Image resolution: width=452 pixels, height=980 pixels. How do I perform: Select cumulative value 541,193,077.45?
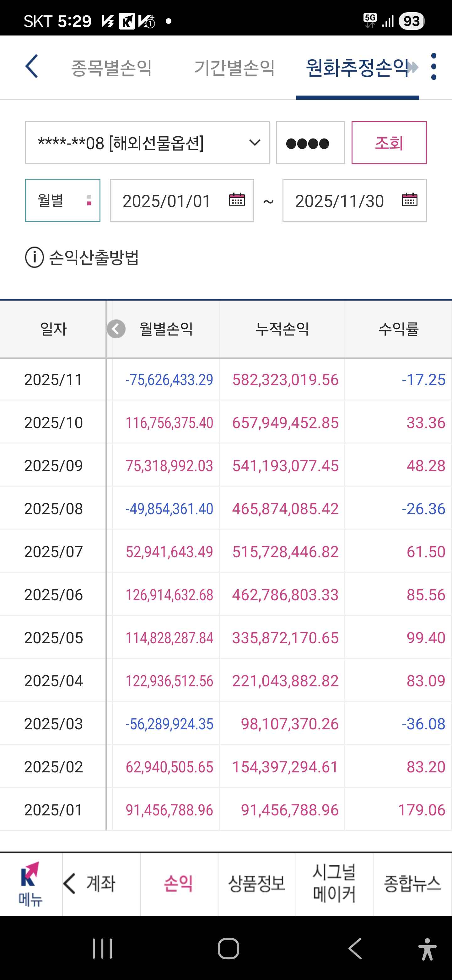286,465
